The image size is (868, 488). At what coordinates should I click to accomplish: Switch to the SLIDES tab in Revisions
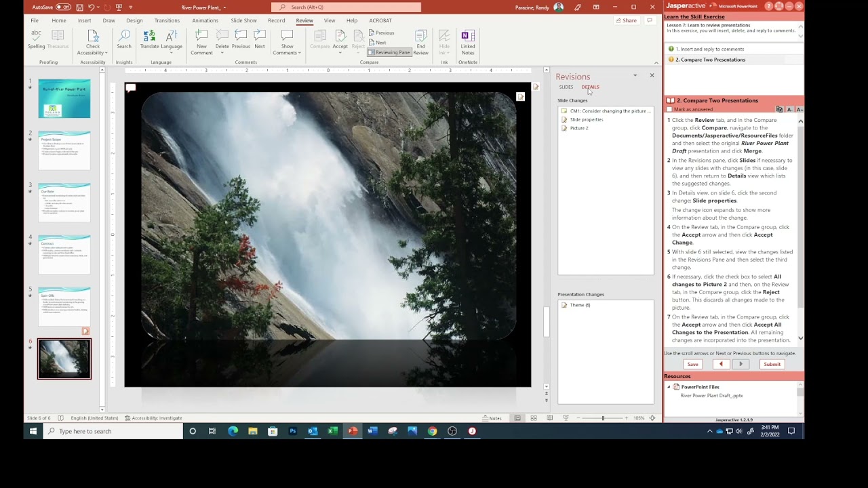point(566,87)
